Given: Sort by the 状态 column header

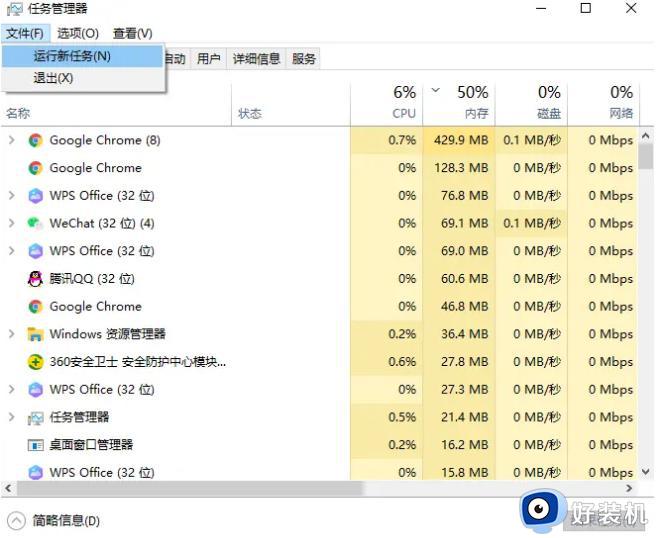Looking at the screenshot, I should point(291,113).
